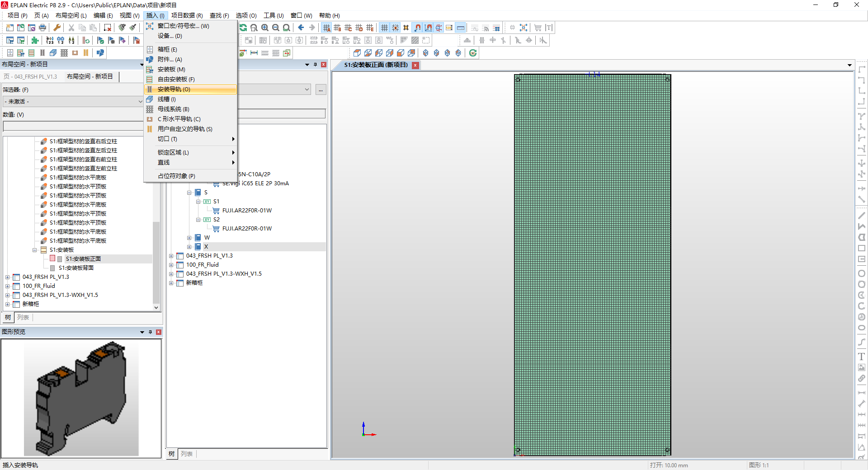Click the back navigation arrow icon

coord(301,28)
